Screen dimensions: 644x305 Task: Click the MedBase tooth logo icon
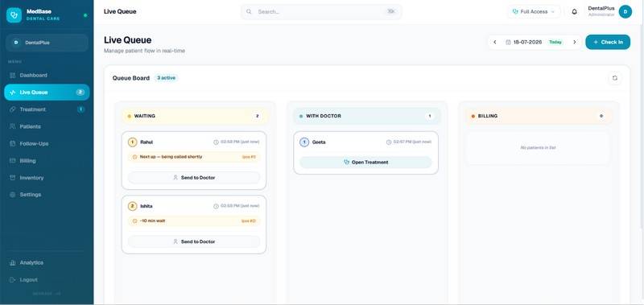point(14,15)
